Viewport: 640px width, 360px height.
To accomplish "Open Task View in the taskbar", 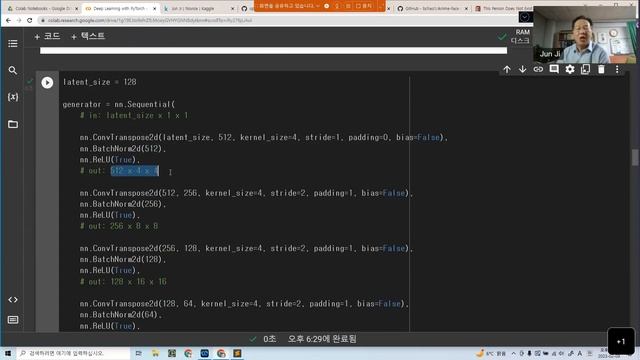I will tap(139, 353).
